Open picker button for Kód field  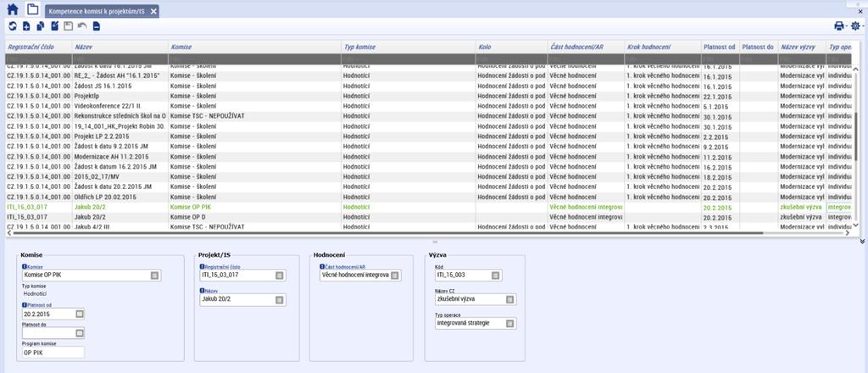coord(495,275)
